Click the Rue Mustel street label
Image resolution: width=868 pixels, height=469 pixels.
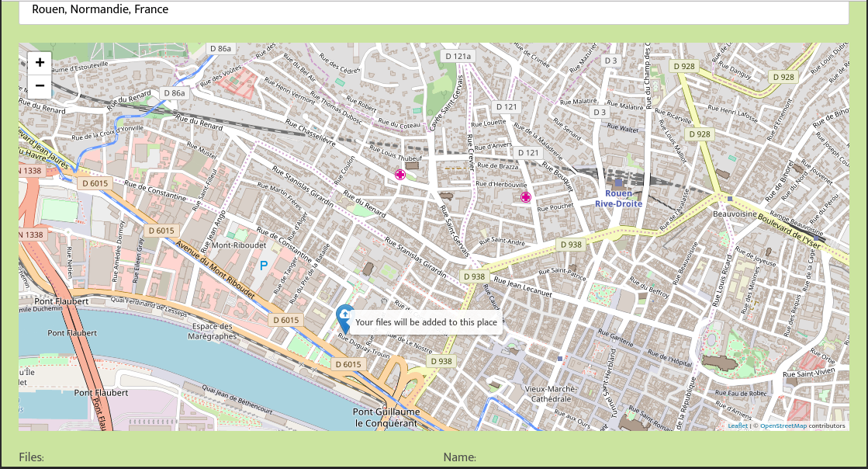point(202,150)
